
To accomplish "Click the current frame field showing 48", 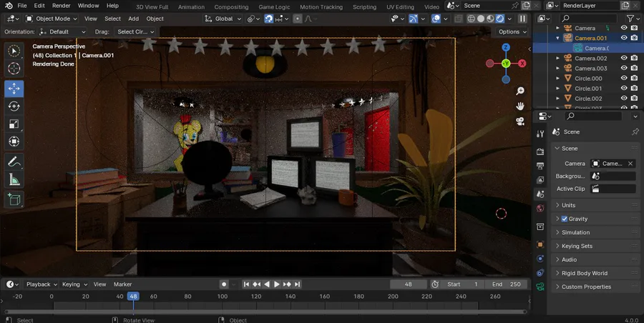I will click(409, 284).
